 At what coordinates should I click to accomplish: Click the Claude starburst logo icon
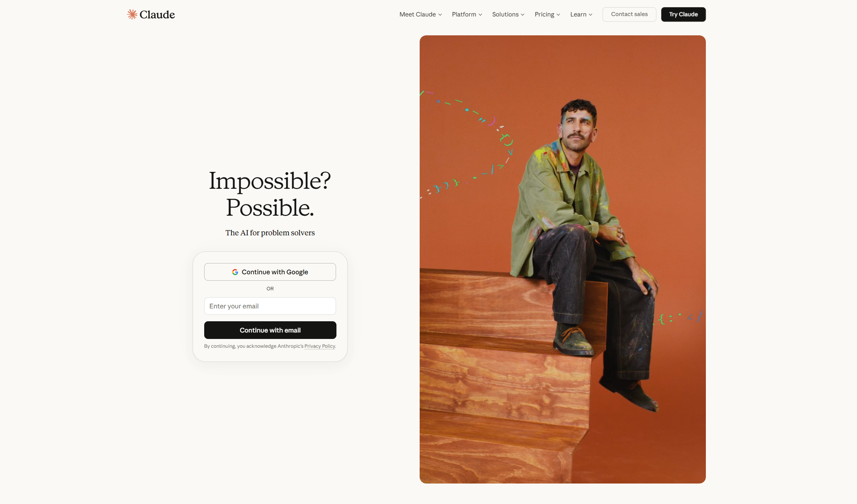pyautogui.click(x=132, y=14)
